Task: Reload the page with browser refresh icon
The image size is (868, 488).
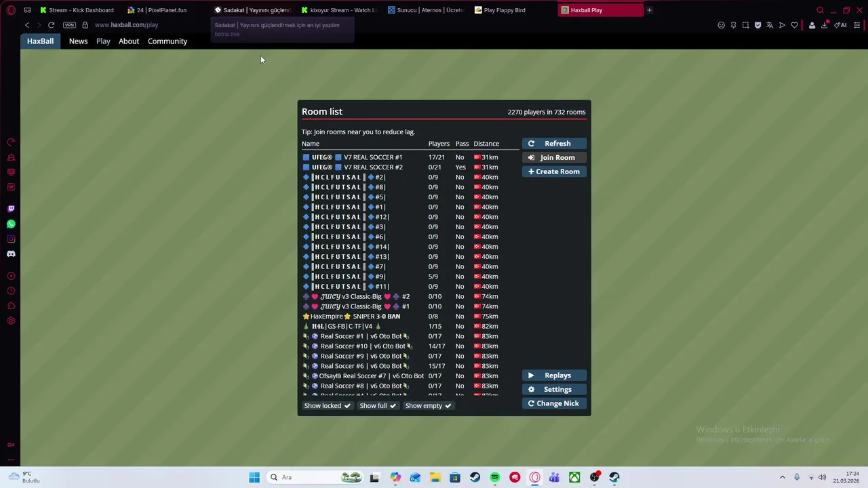Action: click(51, 25)
